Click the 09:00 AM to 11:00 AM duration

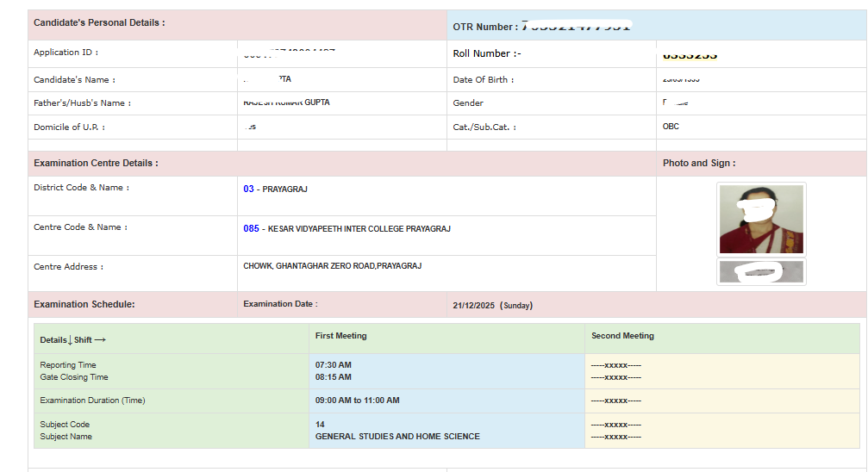tap(357, 401)
